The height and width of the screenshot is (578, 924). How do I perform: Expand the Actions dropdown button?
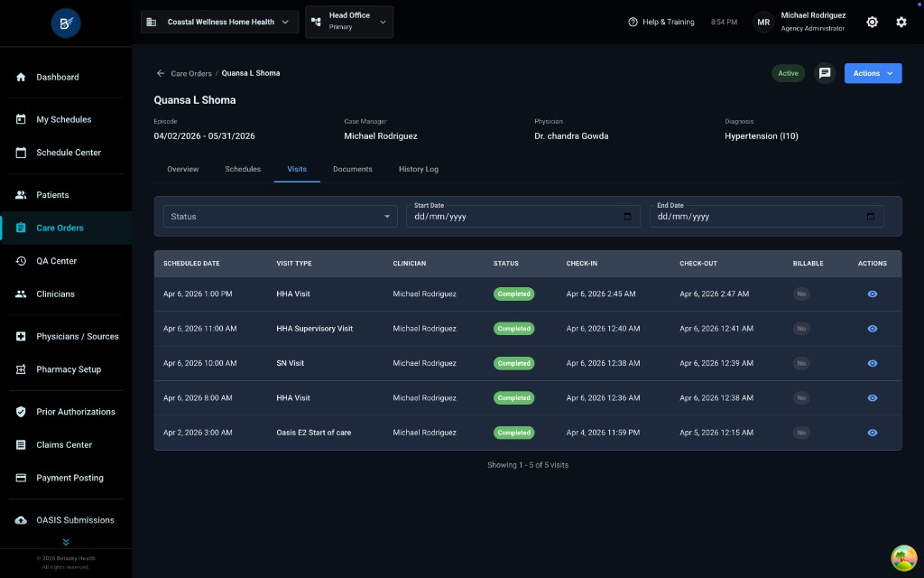click(873, 73)
